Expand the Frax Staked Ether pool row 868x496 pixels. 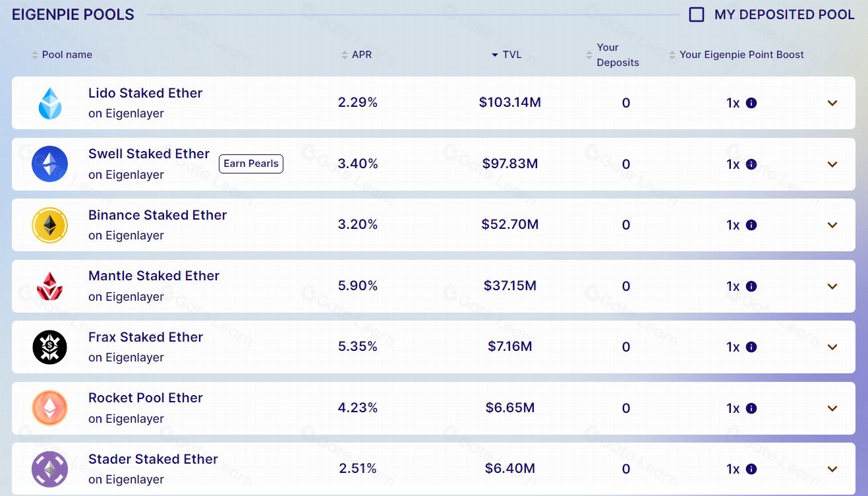pos(832,347)
